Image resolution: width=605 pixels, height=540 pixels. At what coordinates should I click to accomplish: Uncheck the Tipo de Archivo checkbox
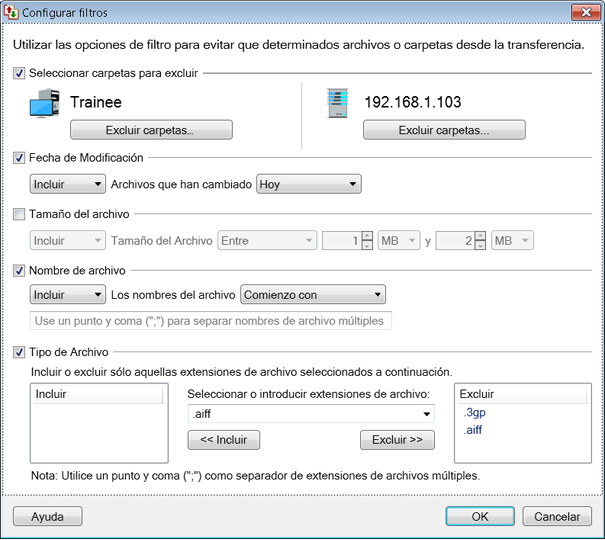tap(20, 352)
